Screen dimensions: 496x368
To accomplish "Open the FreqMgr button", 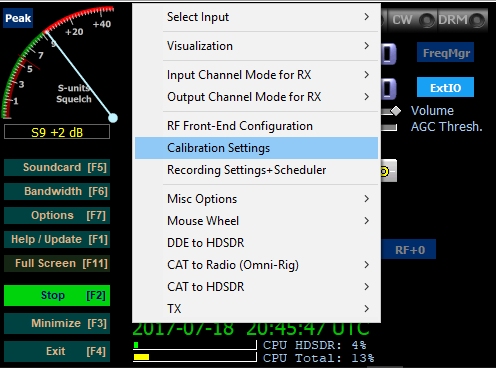I will (445, 52).
